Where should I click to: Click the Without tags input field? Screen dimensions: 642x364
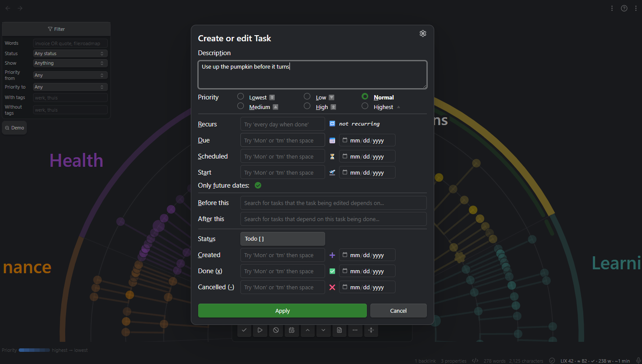(70, 110)
